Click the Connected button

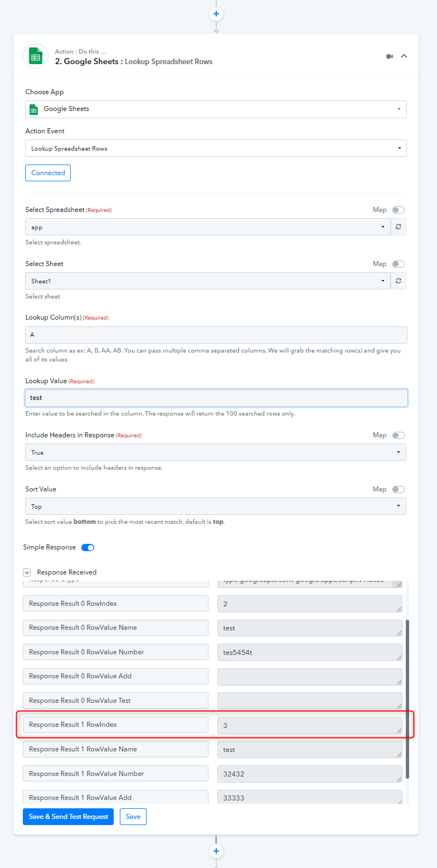click(x=48, y=173)
